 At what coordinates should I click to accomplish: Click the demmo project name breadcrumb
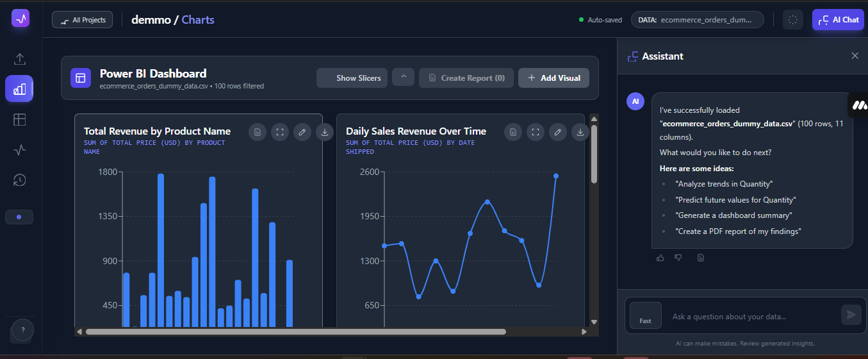[151, 19]
